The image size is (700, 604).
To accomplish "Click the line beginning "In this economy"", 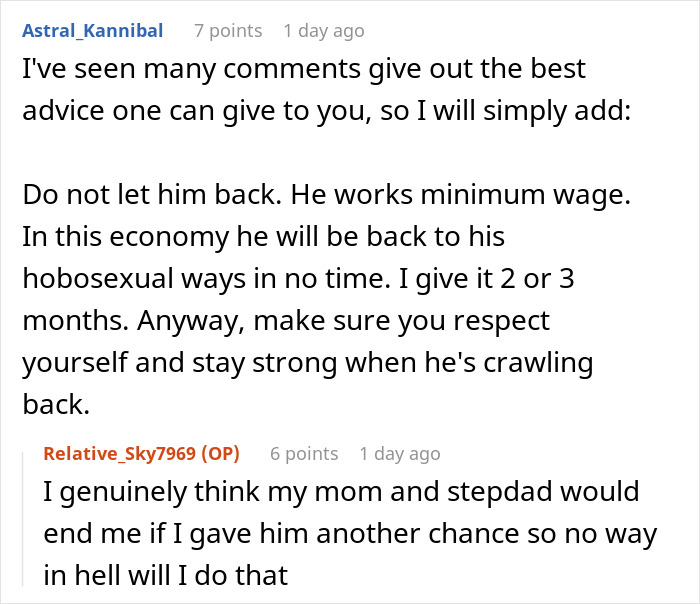I will pyautogui.click(x=263, y=238).
